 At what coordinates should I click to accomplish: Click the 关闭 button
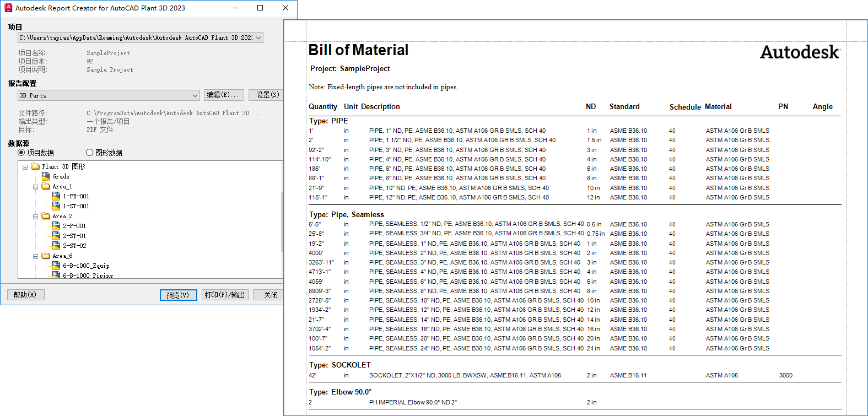tap(268, 295)
